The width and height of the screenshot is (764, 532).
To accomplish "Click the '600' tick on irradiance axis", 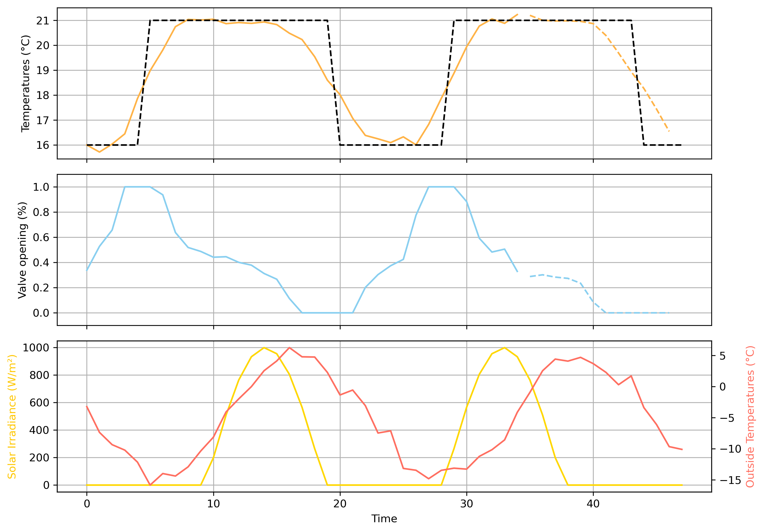I will click(x=39, y=403).
